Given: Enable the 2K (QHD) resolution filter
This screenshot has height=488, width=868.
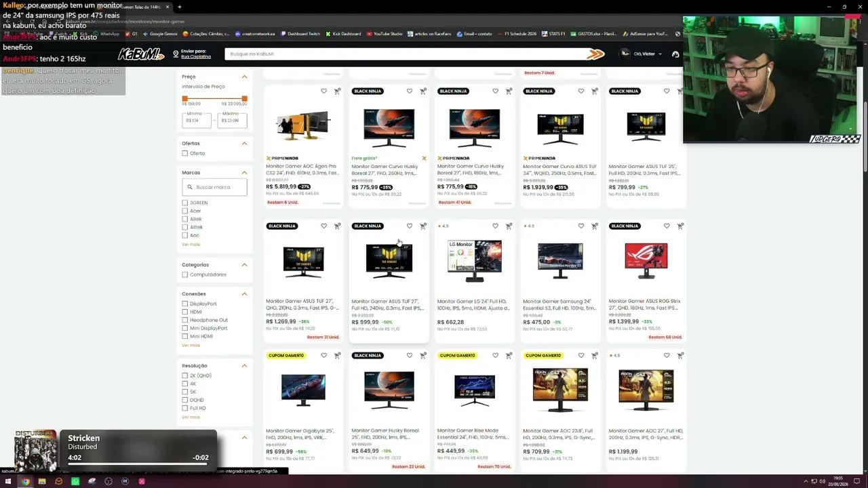Looking at the screenshot, I should click(185, 375).
